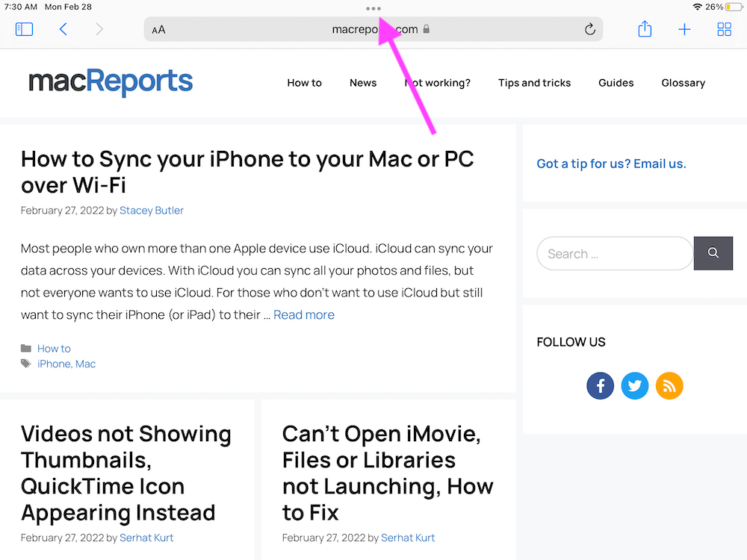Viewport: 747px width, 560px height.
Task: Submit search with the magnifier button
Action: (713, 253)
